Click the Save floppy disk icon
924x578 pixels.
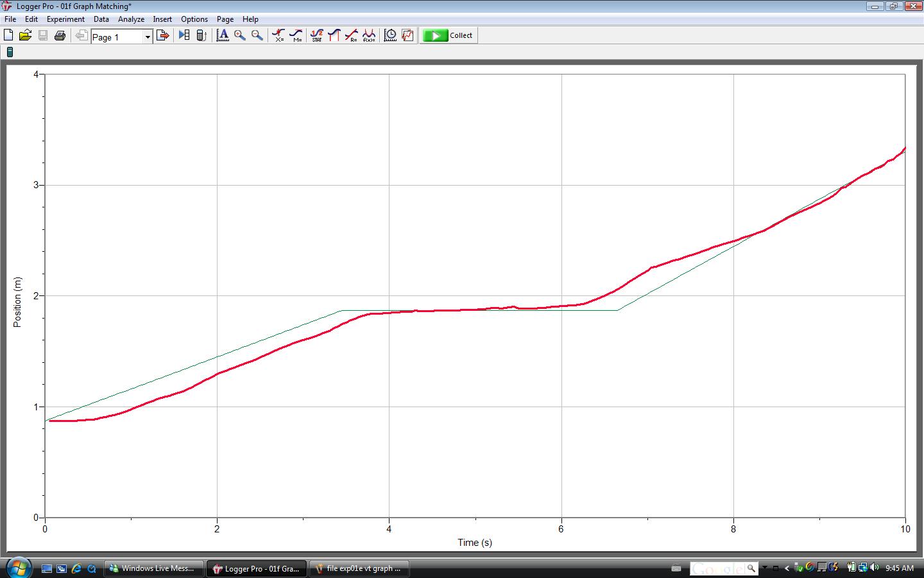tap(43, 35)
